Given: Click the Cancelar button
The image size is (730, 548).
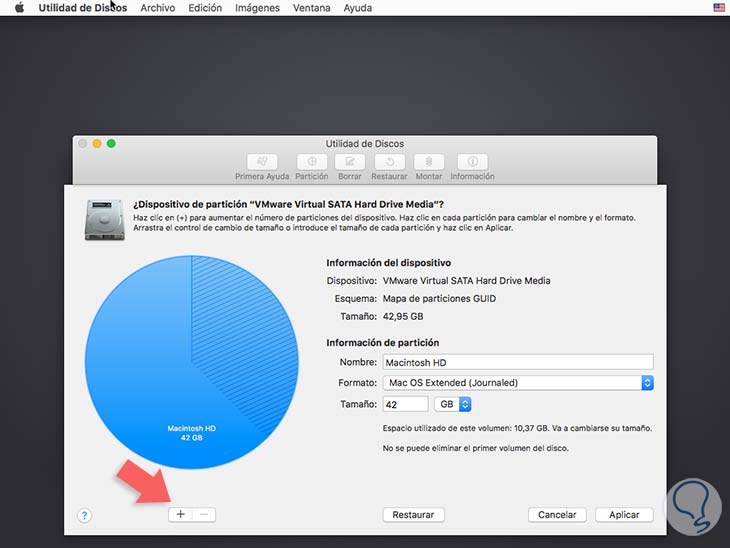Looking at the screenshot, I should click(557, 514).
